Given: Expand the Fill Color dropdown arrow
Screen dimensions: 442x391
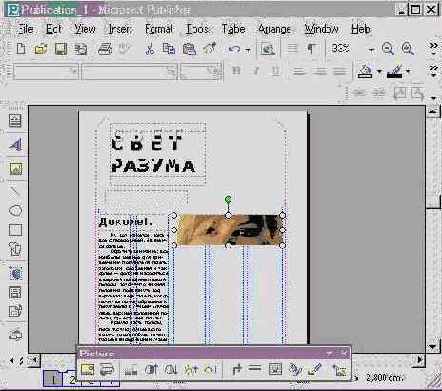Looking at the screenshot, I should (379, 71).
